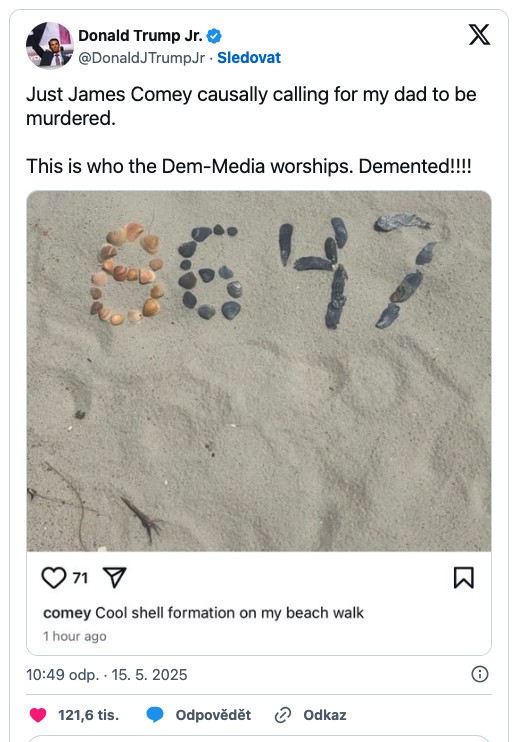Open the tweet info circle icon

click(x=480, y=674)
